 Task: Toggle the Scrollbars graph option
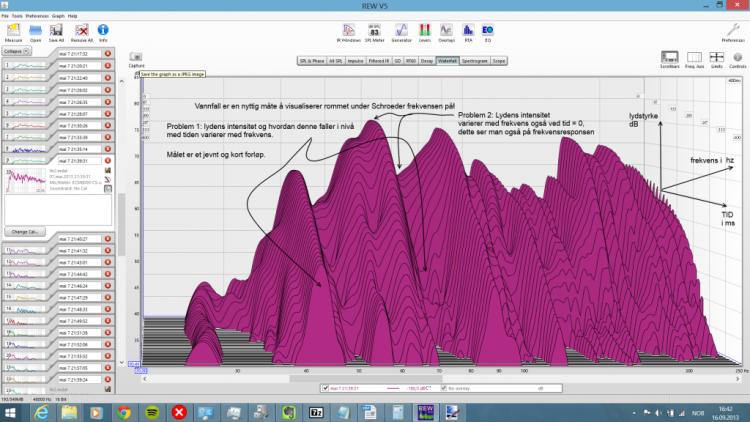point(670,59)
